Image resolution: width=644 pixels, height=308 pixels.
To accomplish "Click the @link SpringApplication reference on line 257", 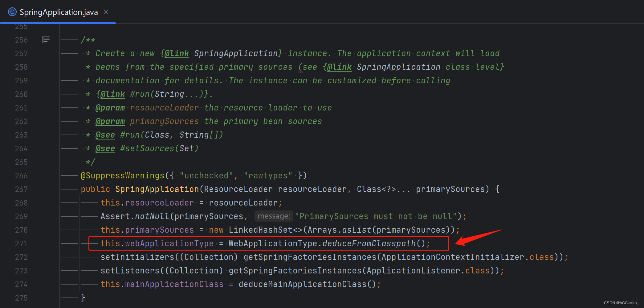I will (x=221, y=53).
